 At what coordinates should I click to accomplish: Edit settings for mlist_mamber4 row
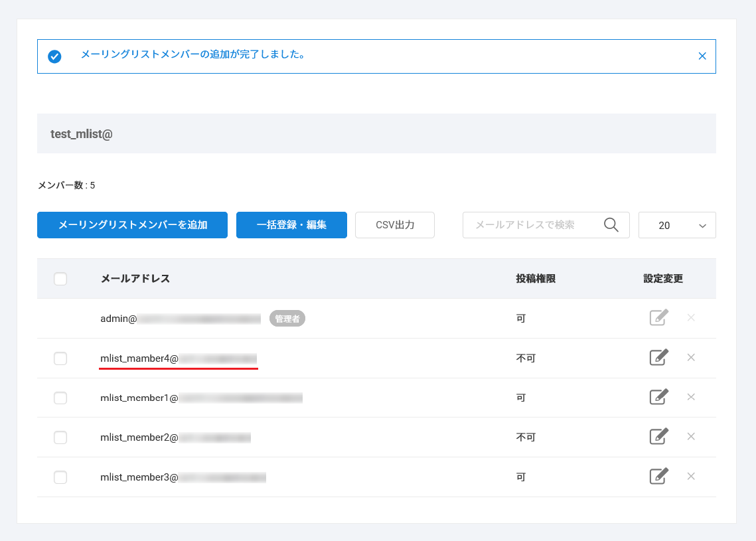click(658, 357)
